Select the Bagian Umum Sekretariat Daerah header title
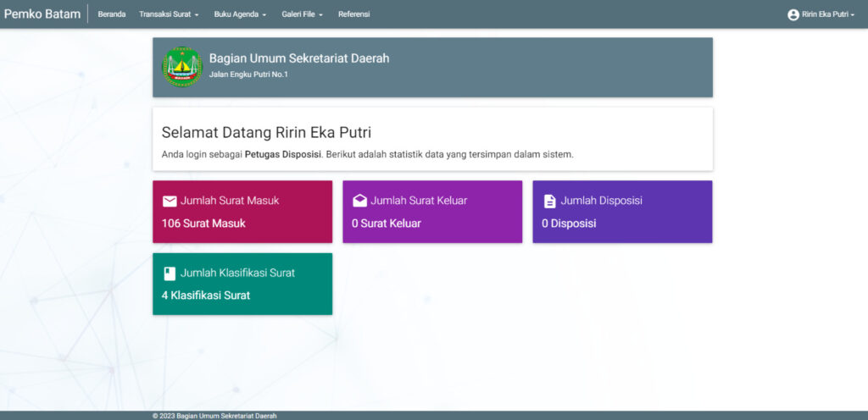Screen dimensions: 868x420 tap(299, 58)
